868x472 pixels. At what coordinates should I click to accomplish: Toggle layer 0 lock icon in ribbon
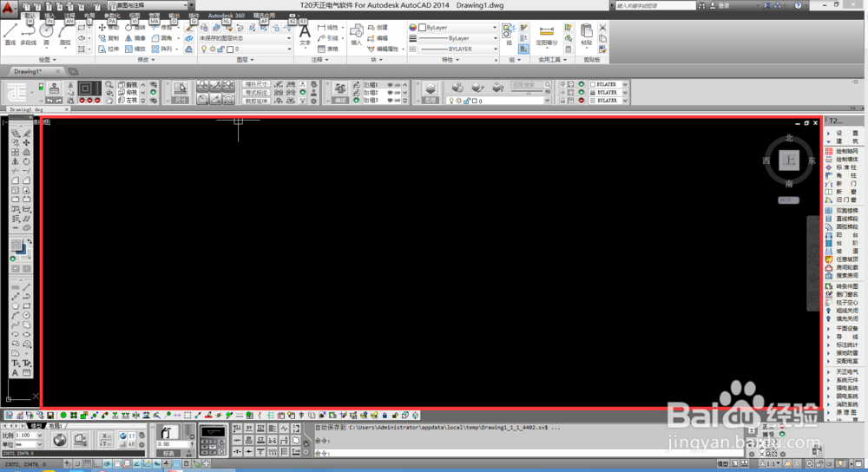pos(220,49)
